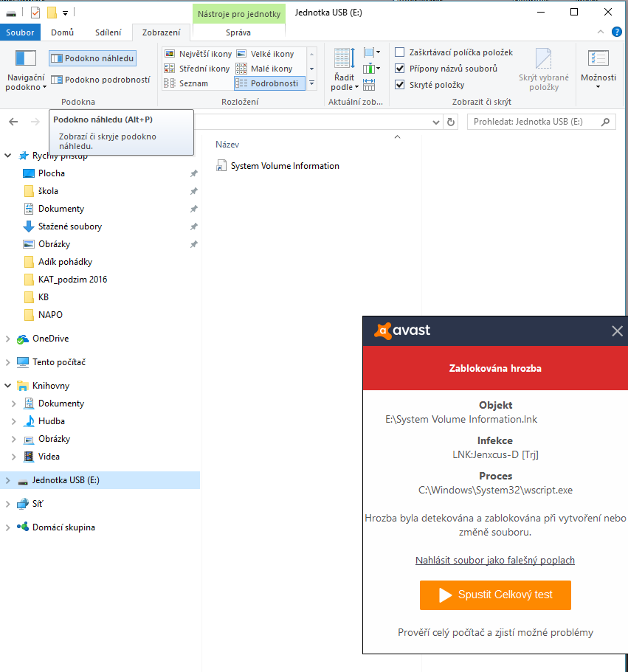Expand the Hudba library node
Screen dimensions: 628x672
(14, 421)
